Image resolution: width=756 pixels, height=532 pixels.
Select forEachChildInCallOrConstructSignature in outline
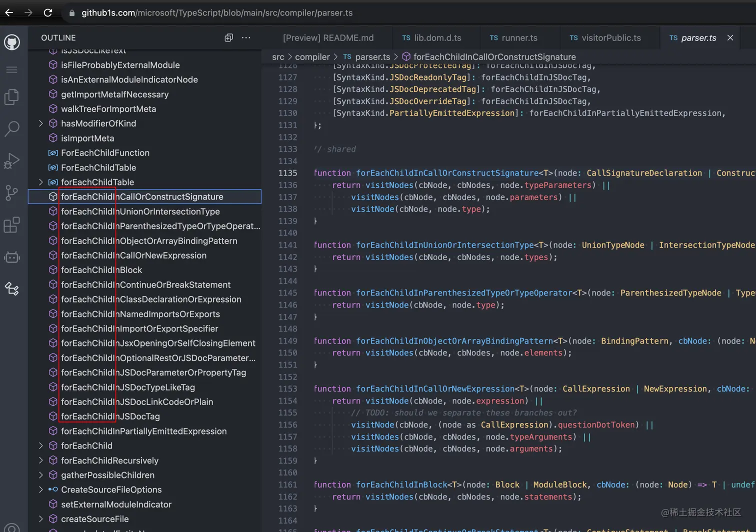144,196
